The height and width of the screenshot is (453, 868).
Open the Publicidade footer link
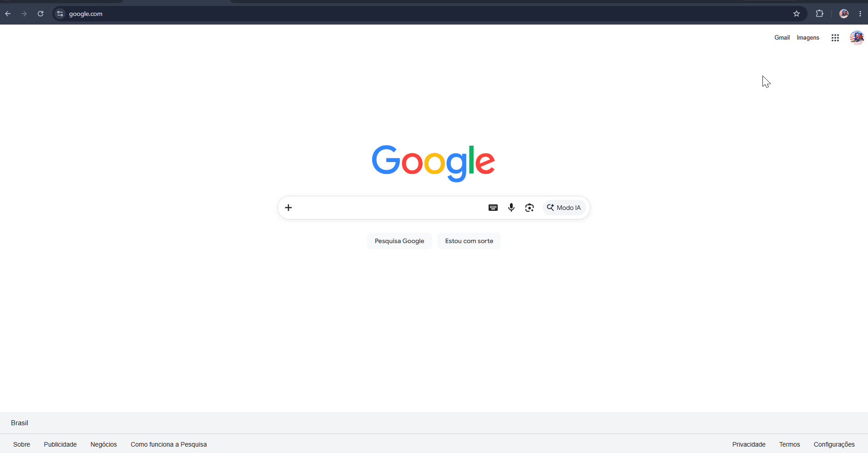(x=61, y=444)
